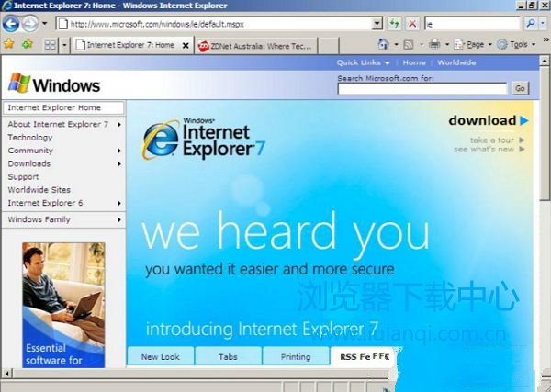The height and width of the screenshot is (392, 551).
Task: Select the New Look feature tab
Action: (160, 356)
